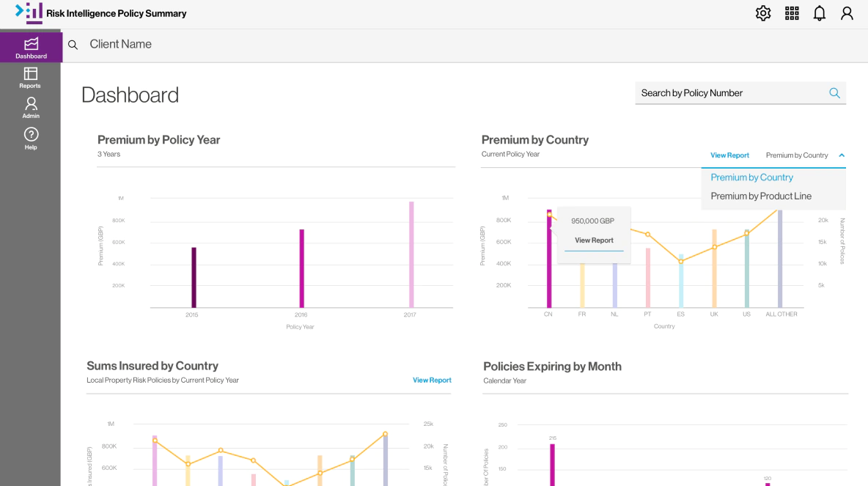Choose Premium by Country in the open dropdown
The height and width of the screenshot is (486, 868).
point(751,177)
